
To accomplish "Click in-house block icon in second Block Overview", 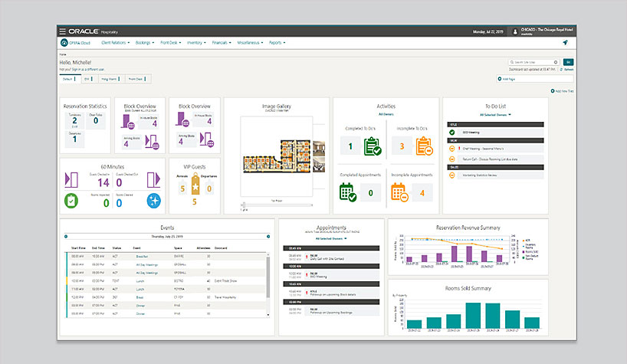I will coord(182,120).
